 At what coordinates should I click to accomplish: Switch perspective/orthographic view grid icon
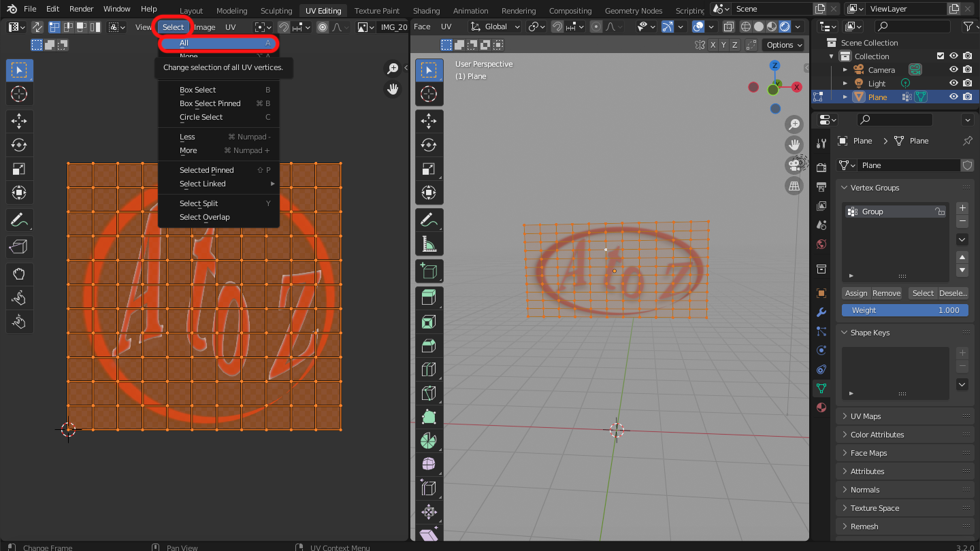(x=794, y=185)
